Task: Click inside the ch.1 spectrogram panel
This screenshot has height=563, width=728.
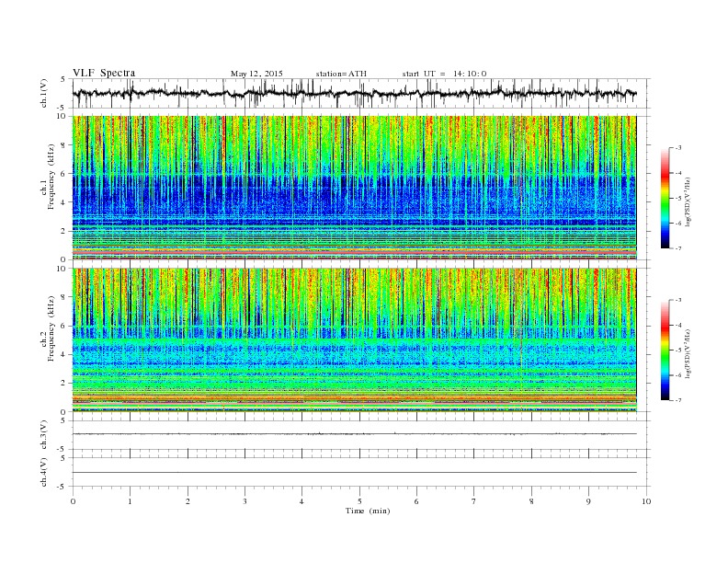Action: click(354, 188)
